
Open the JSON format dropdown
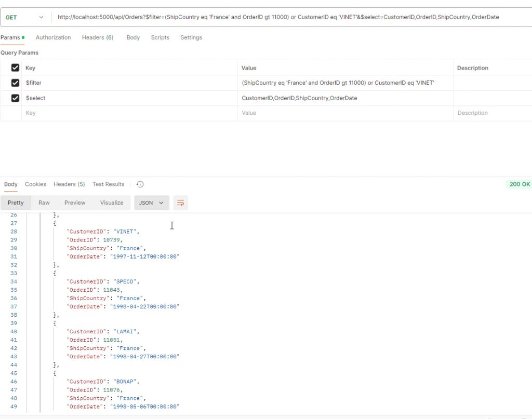pyautogui.click(x=151, y=203)
